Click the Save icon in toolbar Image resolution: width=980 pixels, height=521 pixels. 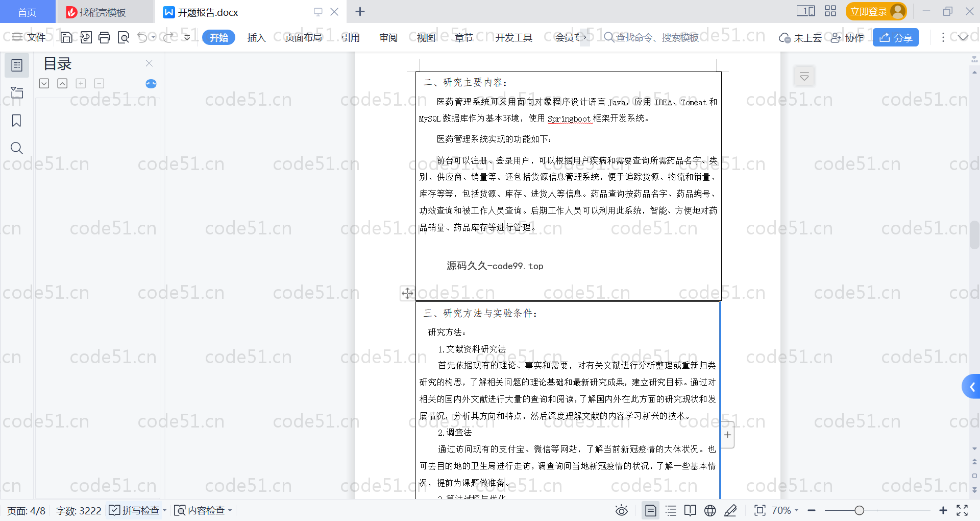66,37
